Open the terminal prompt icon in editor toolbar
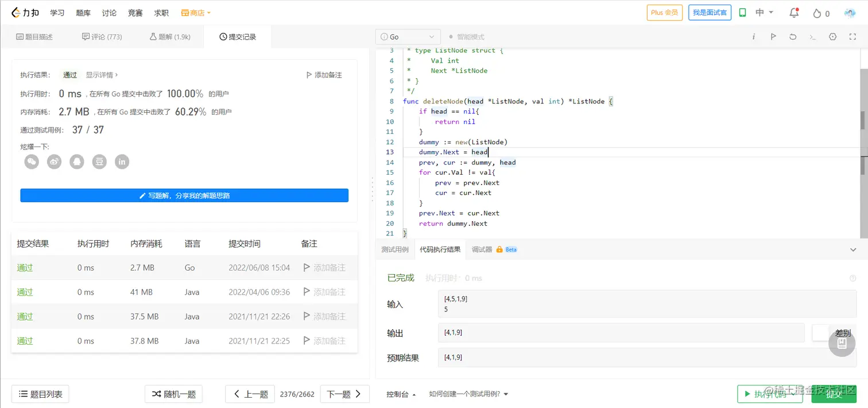The height and width of the screenshot is (408, 868). [813, 37]
